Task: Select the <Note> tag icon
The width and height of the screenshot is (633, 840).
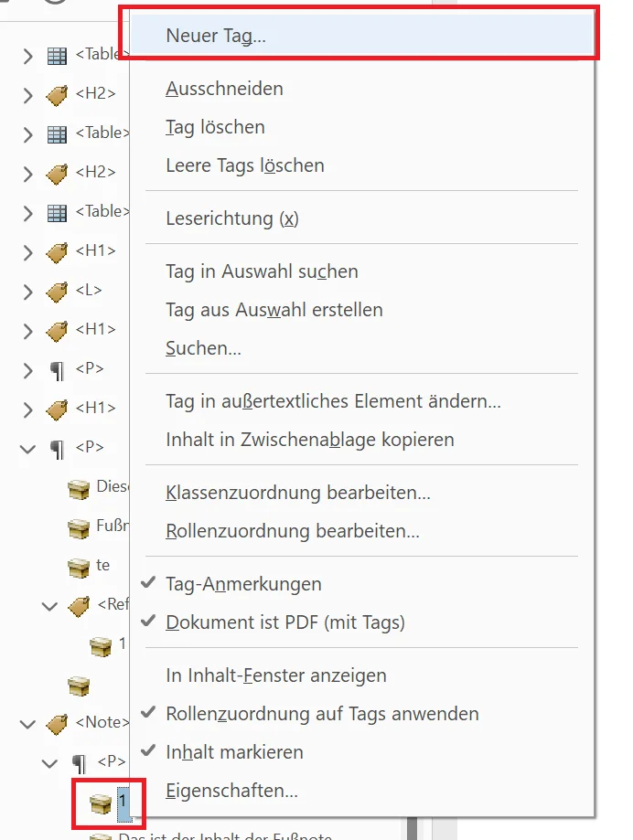Action: [57, 724]
